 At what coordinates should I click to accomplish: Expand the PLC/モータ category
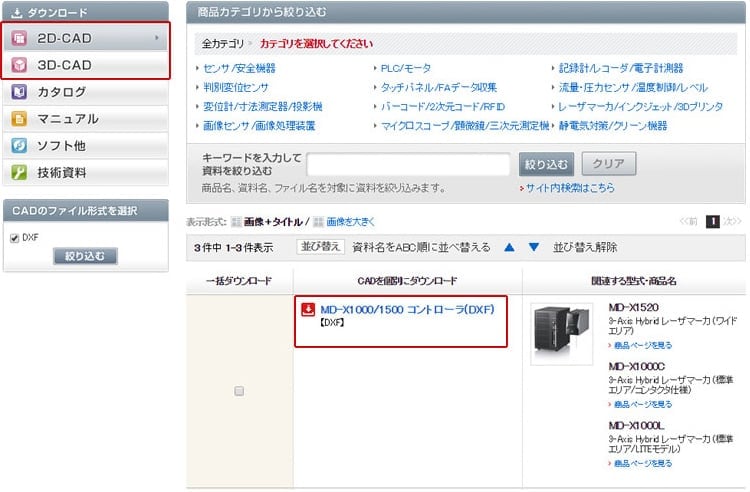click(406, 68)
